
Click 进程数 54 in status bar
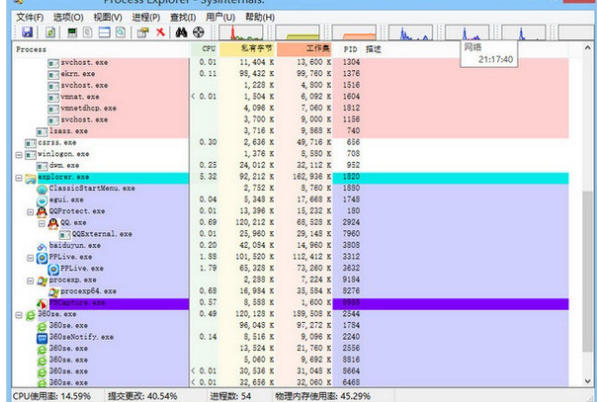click(x=230, y=396)
